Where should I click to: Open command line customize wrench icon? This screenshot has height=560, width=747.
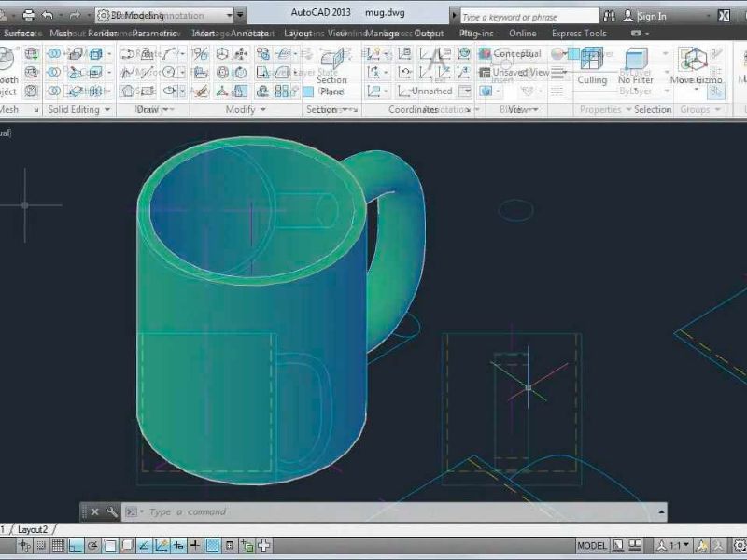[x=112, y=511]
